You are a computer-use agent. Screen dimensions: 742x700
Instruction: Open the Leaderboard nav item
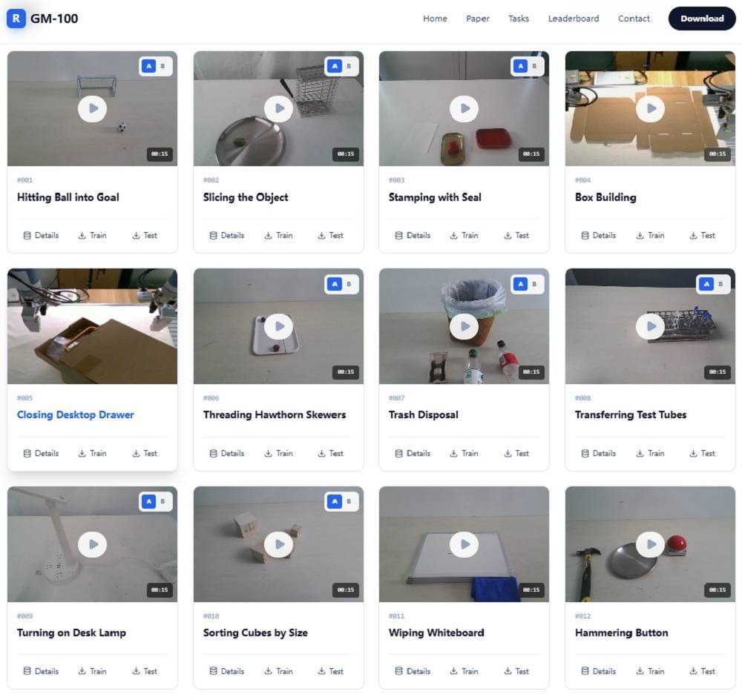pyautogui.click(x=573, y=19)
